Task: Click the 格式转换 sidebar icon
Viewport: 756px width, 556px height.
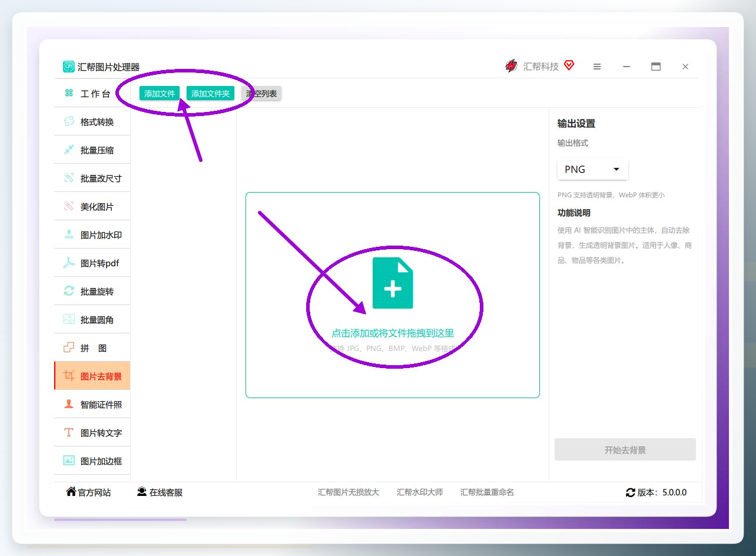Action: (69, 121)
